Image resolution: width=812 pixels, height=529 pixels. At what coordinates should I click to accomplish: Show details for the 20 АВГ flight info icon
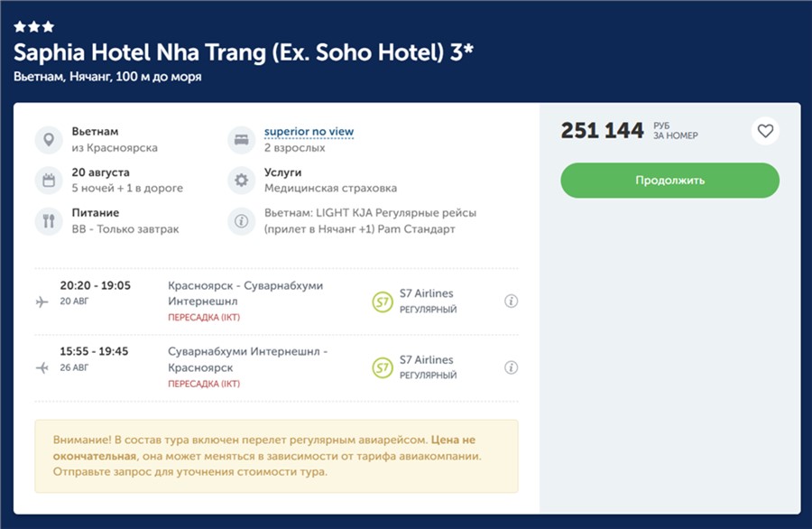tap(511, 302)
